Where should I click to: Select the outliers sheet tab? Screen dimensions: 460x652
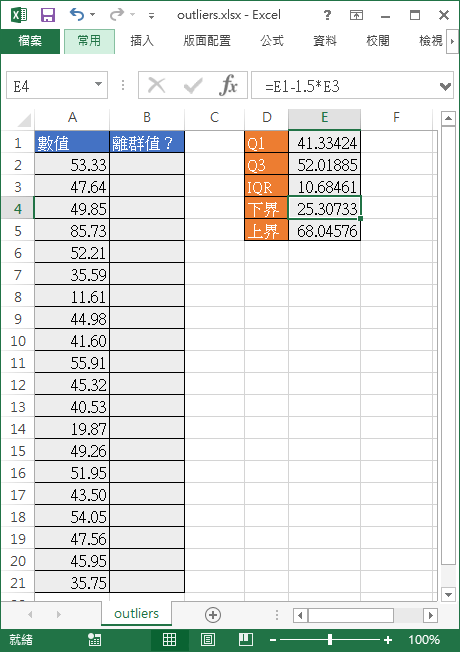pyautogui.click(x=136, y=614)
